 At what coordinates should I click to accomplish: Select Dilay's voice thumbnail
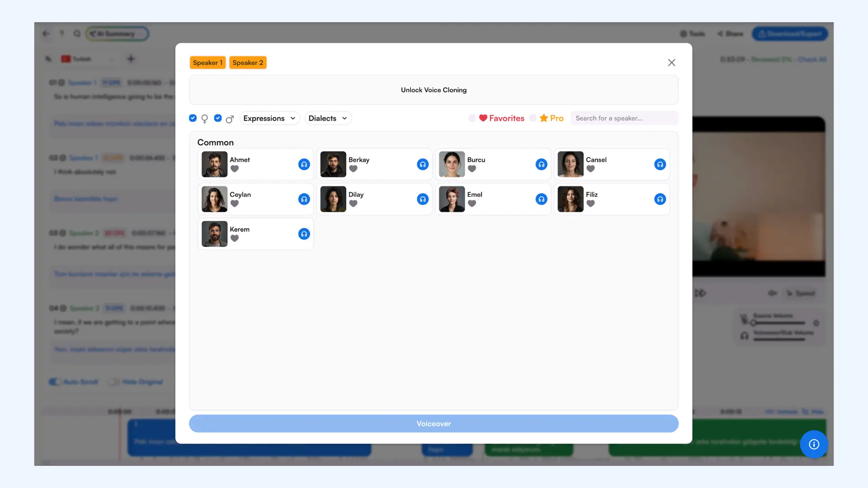pyautogui.click(x=333, y=199)
